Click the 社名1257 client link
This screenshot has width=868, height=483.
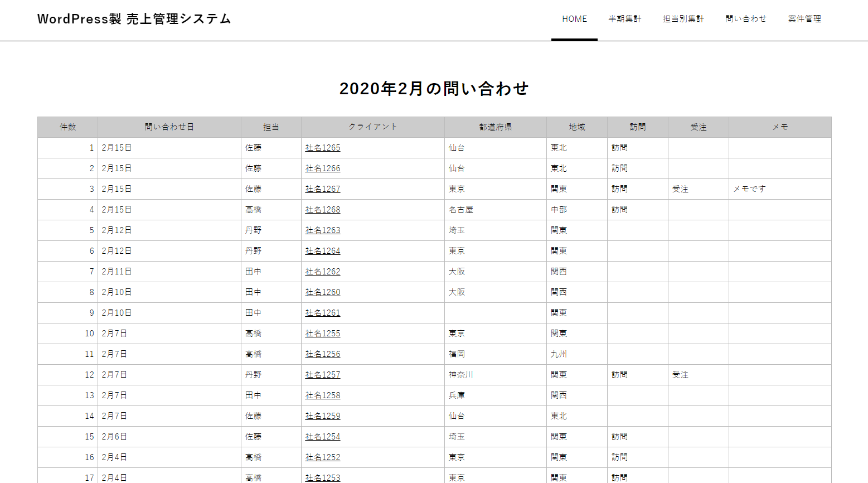322,375
